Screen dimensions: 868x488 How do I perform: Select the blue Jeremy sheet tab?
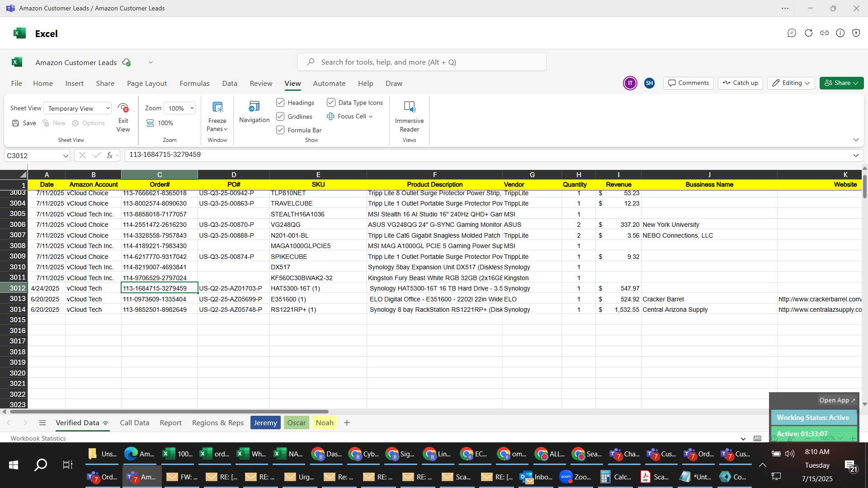click(x=265, y=423)
